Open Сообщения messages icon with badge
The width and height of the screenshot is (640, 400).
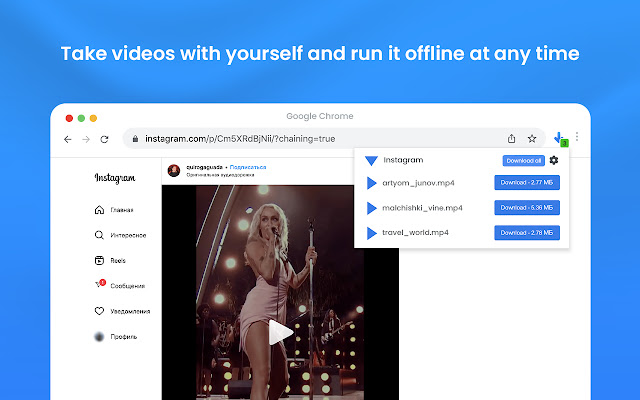[100, 284]
